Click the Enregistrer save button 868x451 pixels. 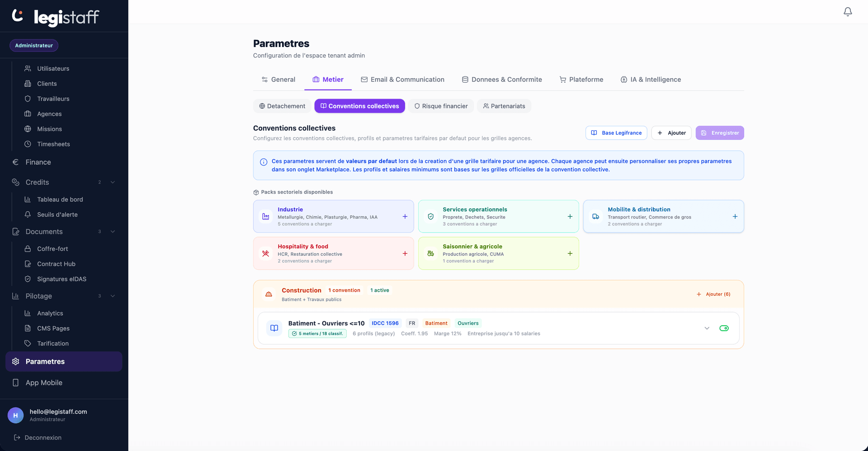[x=720, y=133]
